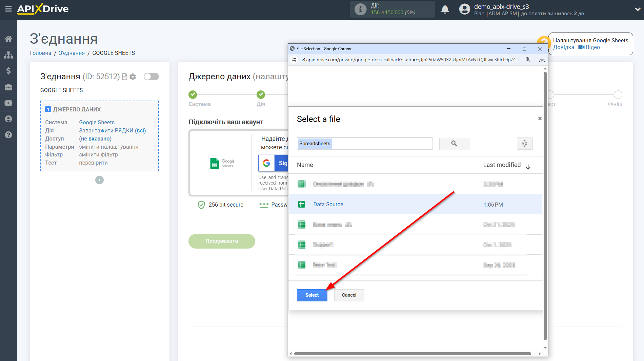The width and height of the screenshot is (644, 361).
Task: Open the Home section in the sidebar
Action: click(x=8, y=39)
